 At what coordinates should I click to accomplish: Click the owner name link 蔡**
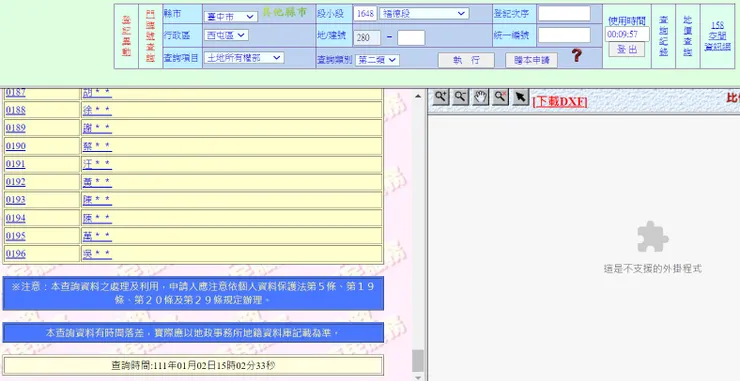click(97, 146)
